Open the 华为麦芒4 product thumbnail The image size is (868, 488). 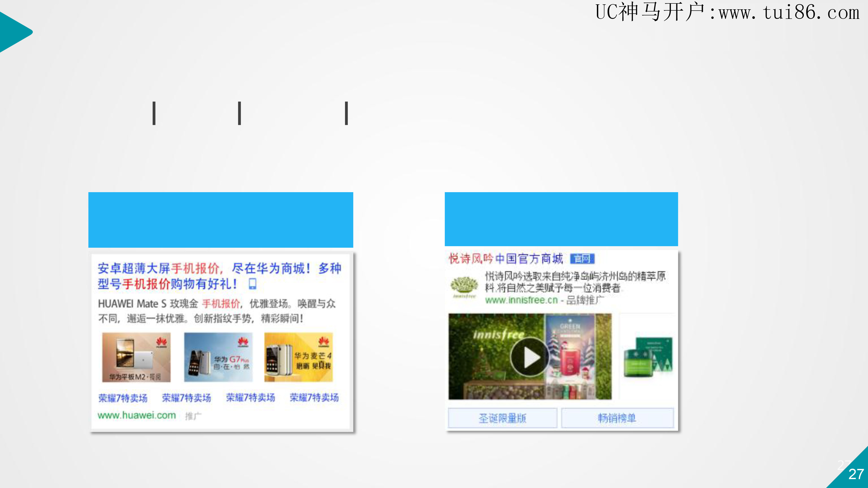tap(298, 357)
